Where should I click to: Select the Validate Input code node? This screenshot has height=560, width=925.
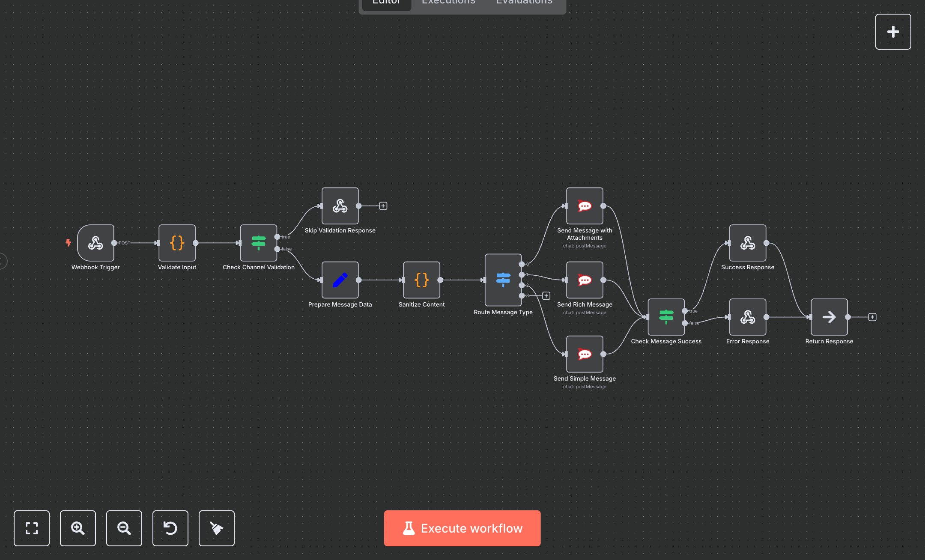pyautogui.click(x=177, y=243)
